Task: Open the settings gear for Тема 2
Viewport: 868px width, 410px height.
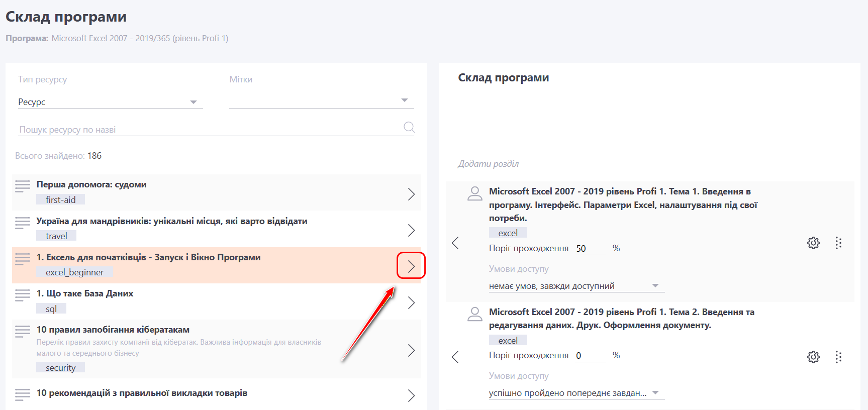Action: (x=813, y=357)
